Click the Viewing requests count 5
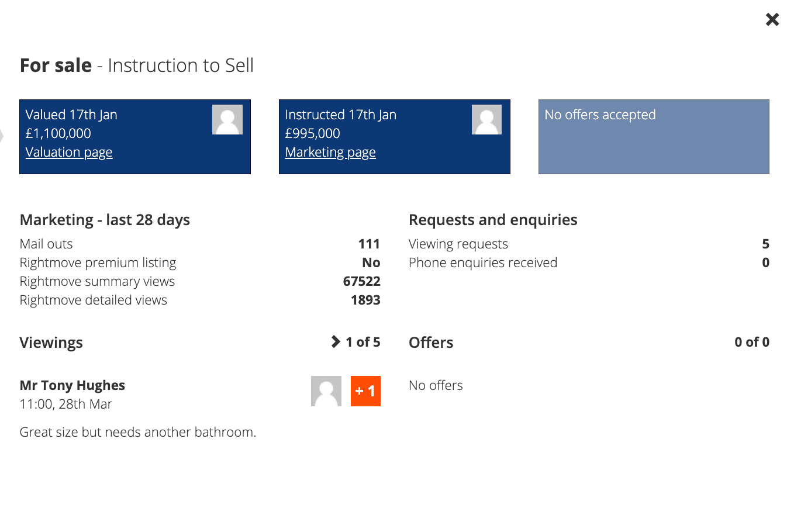This screenshot has height=532, width=787. 766,244
